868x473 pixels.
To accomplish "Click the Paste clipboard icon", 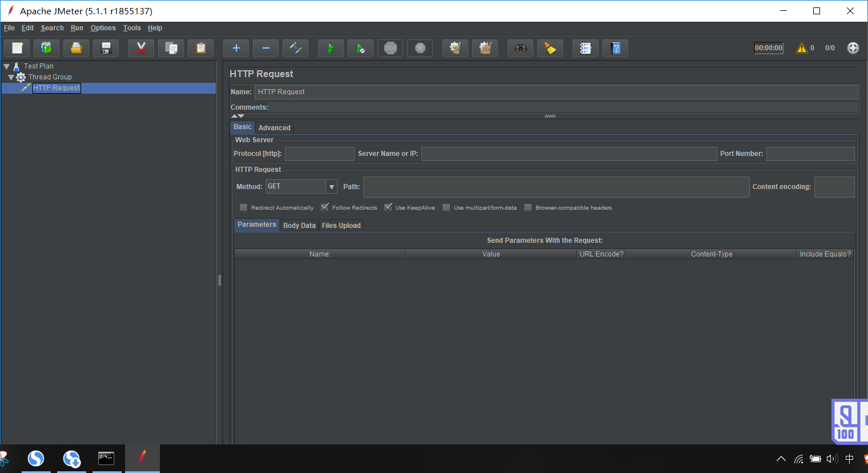I will tap(200, 48).
